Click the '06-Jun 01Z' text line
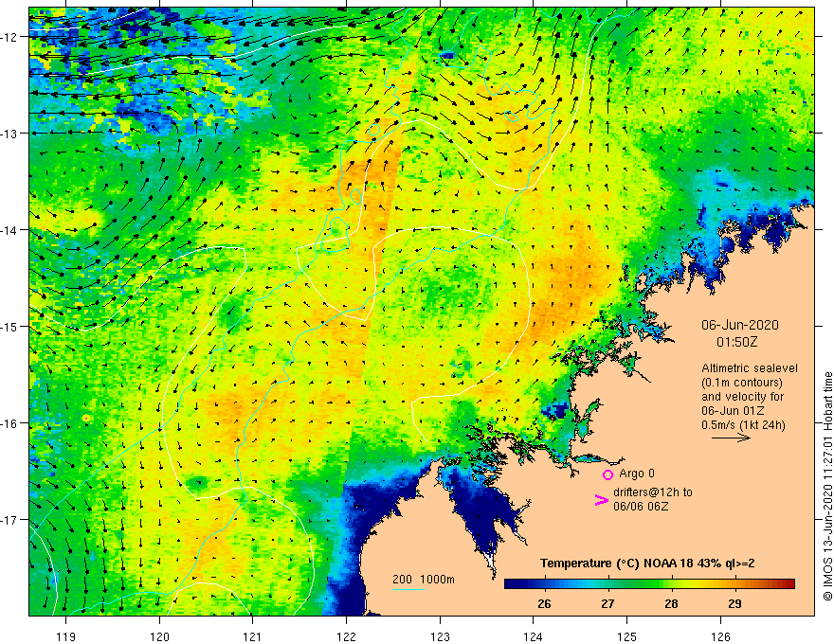 [733, 411]
